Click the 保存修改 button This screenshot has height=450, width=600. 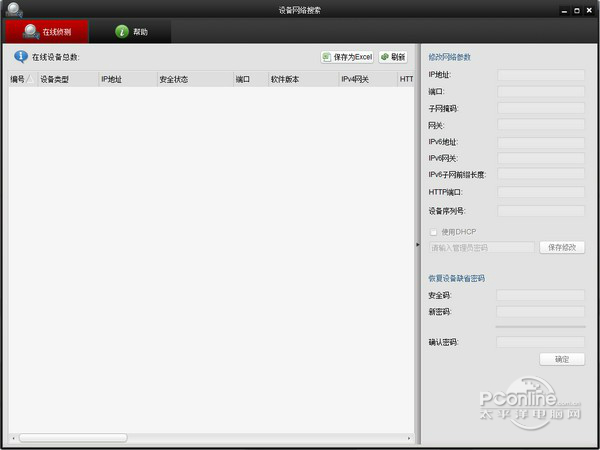pos(562,248)
